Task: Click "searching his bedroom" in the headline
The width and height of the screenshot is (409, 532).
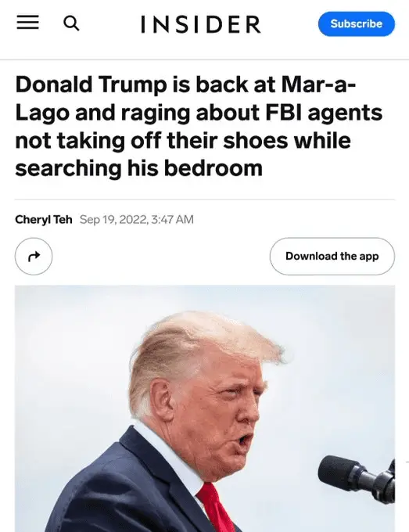Action: tap(138, 167)
